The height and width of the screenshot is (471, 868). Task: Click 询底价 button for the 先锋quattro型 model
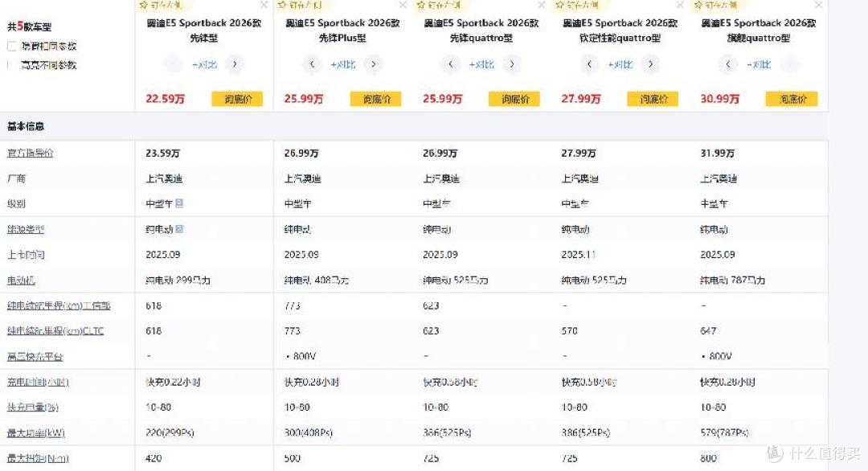514,99
